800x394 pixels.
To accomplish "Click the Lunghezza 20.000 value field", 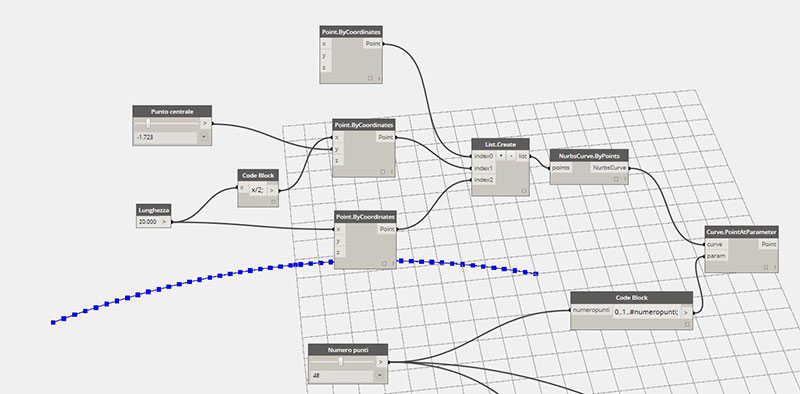I will (148, 222).
